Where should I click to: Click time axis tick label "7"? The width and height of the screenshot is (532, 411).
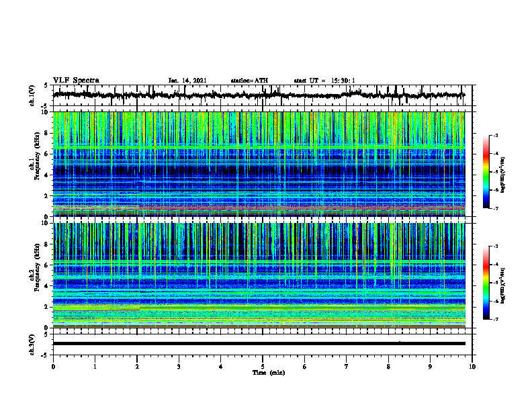(347, 367)
